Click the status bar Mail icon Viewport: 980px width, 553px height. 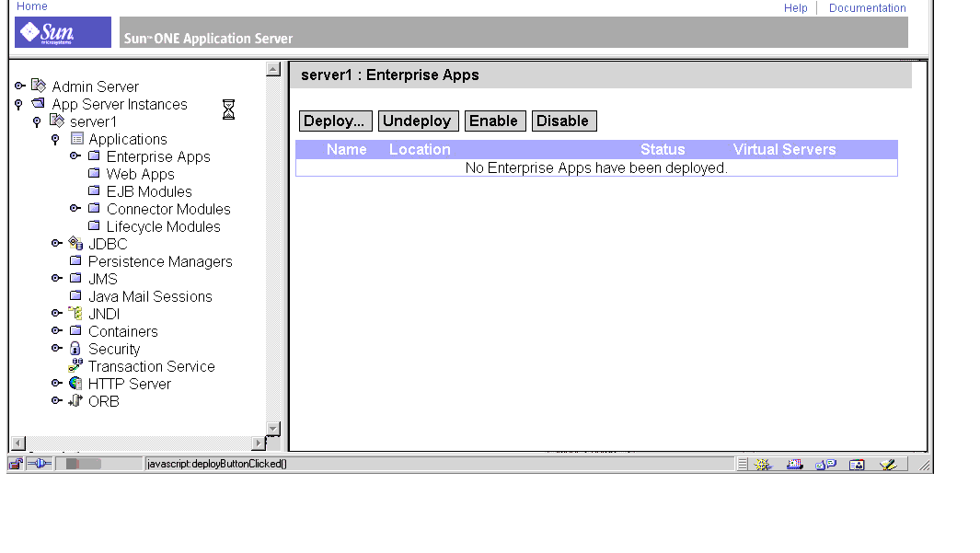point(794,465)
